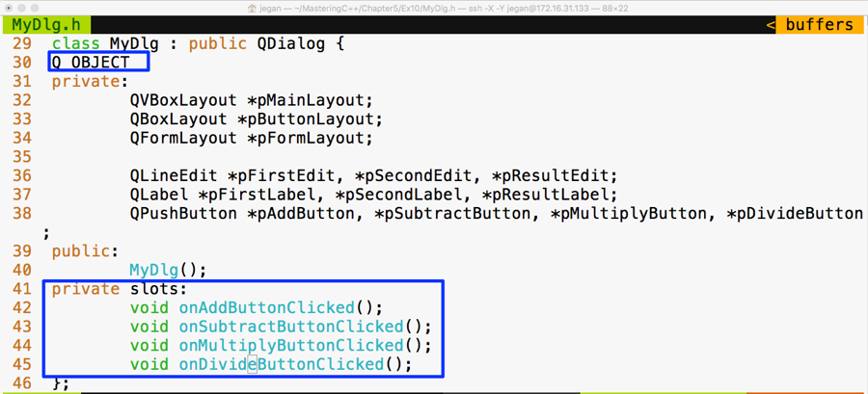This screenshot has width=868, height=394.
Task: Click the home folder icon in title bar
Action: coord(254,9)
